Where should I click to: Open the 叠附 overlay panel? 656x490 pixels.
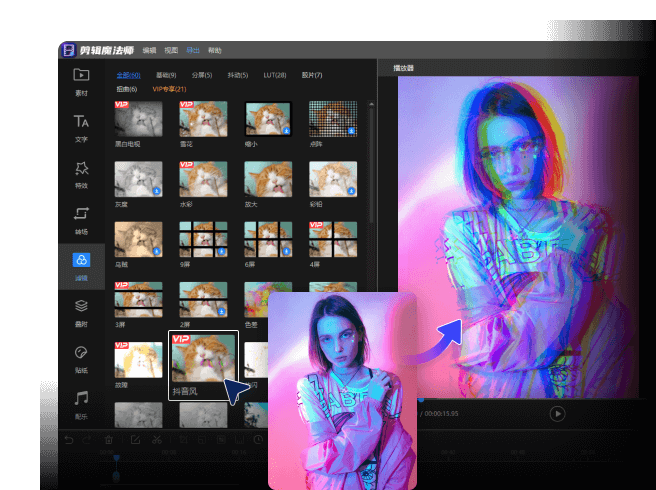(81, 311)
